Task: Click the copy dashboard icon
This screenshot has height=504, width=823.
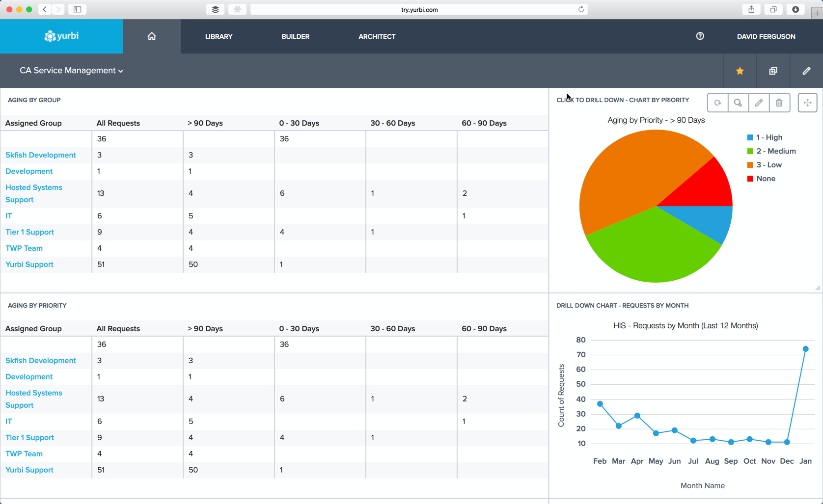Action: tap(773, 71)
